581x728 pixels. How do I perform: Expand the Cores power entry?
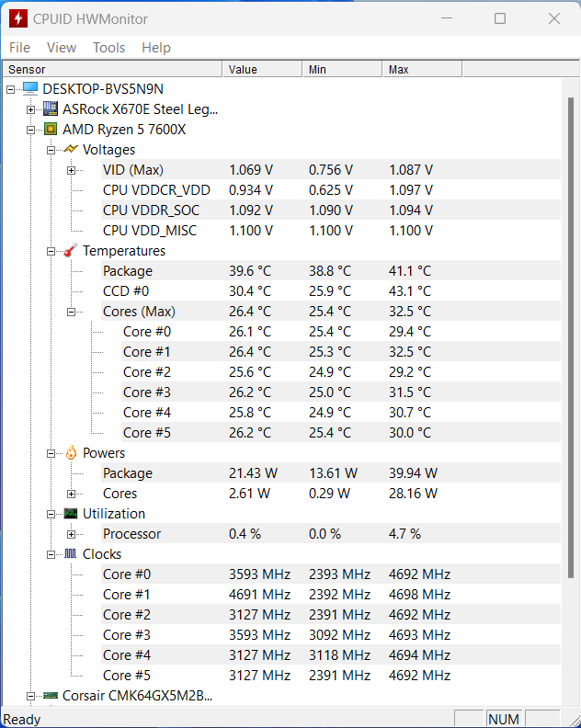(71, 494)
